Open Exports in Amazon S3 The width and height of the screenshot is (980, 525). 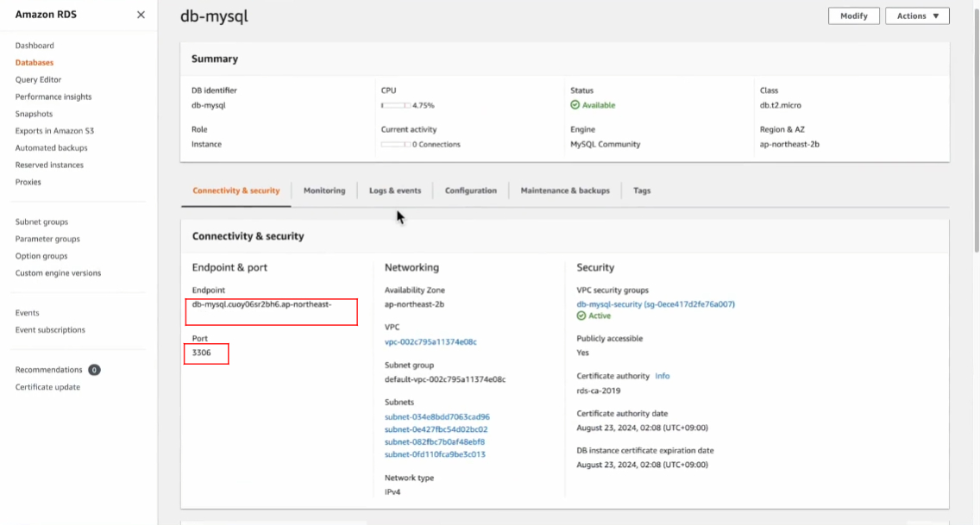tap(54, 131)
